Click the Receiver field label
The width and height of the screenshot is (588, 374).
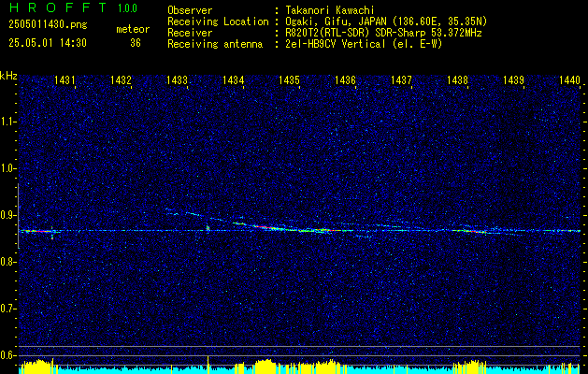(190, 33)
